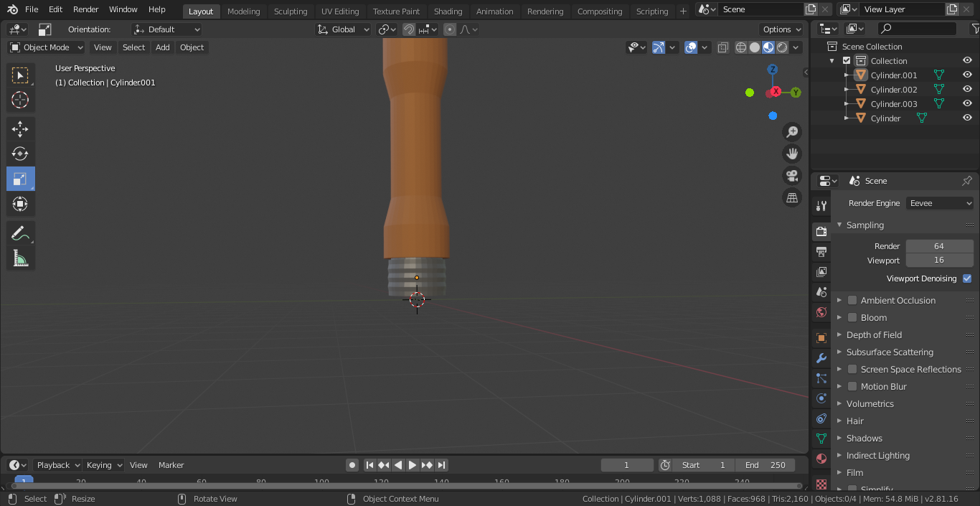Switch to the Sculpting workspace tab
Viewport: 980px width, 506px height.
pyautogui.click(x=290, y=11)
